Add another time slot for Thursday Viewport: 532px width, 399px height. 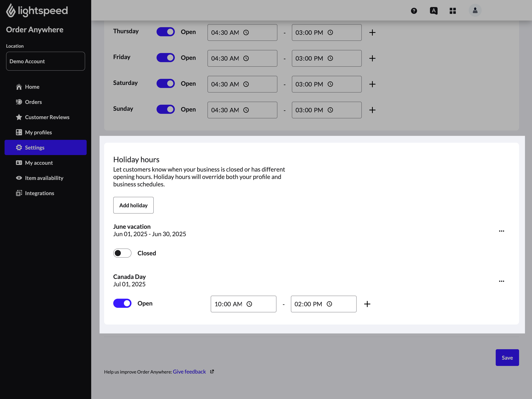click(372, 32)
